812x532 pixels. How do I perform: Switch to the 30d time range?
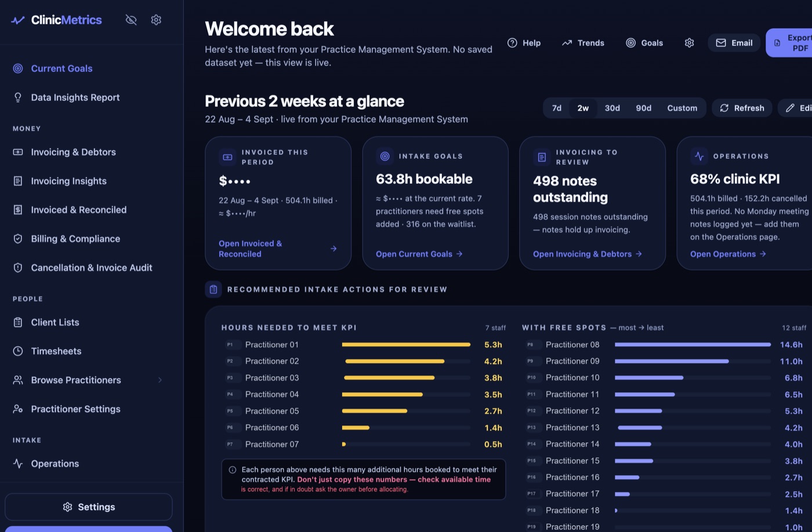pos(612,108)
